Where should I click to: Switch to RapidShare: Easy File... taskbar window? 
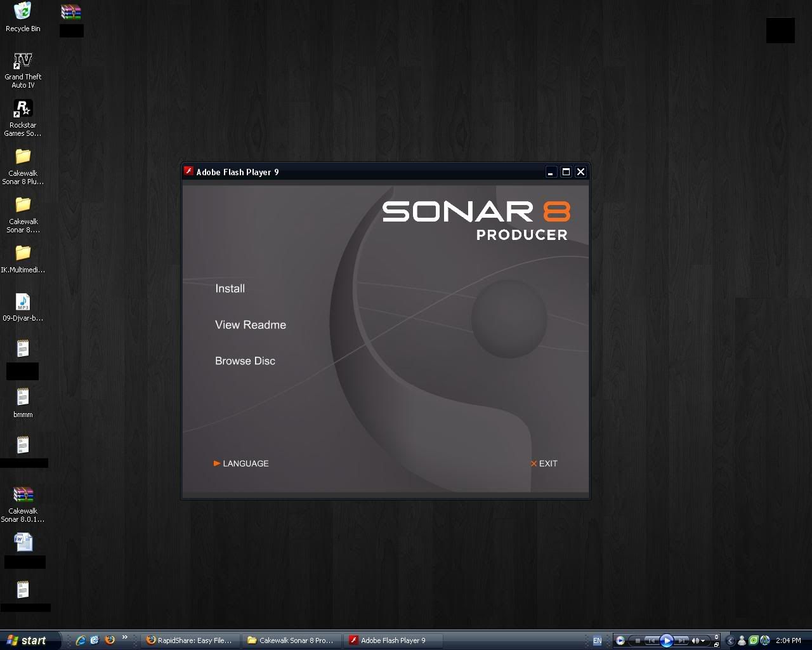pyautogui.click(x=192, y=640)
